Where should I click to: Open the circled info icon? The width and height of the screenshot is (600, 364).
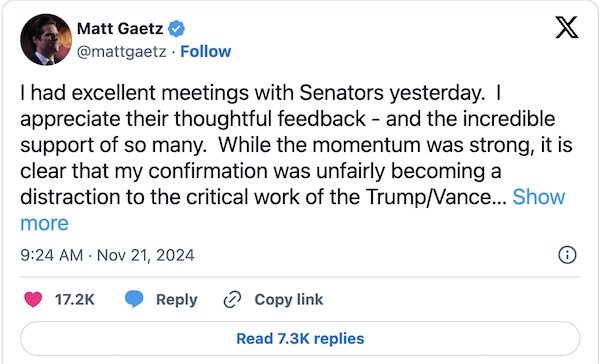[x=567, y=255]
